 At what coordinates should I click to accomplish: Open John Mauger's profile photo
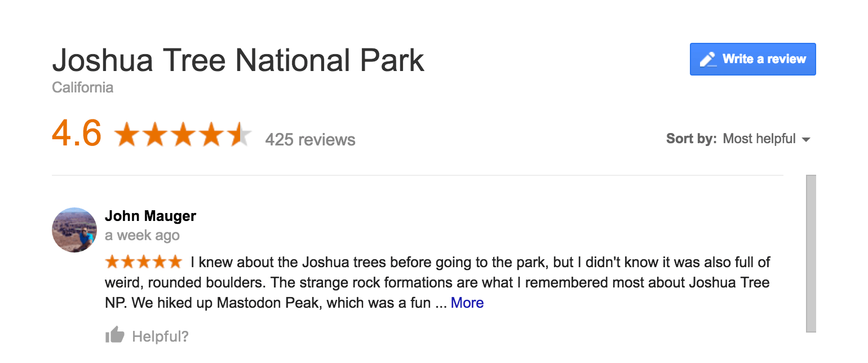click(x=74, y=230)
